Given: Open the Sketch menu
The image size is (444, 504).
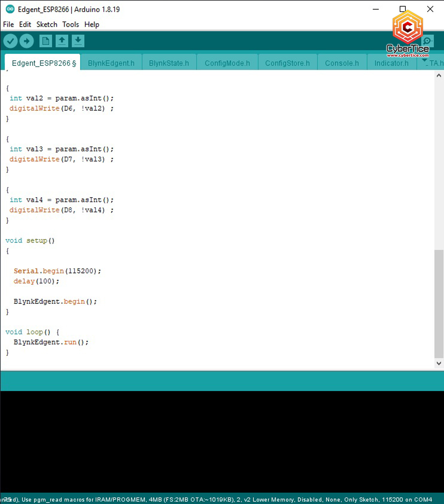Looking at the screenshot, I should click(47, 25).
